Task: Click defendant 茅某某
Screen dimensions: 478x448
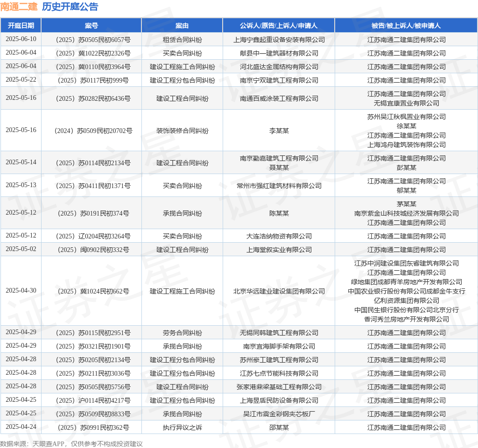Action: coord(407,204)
